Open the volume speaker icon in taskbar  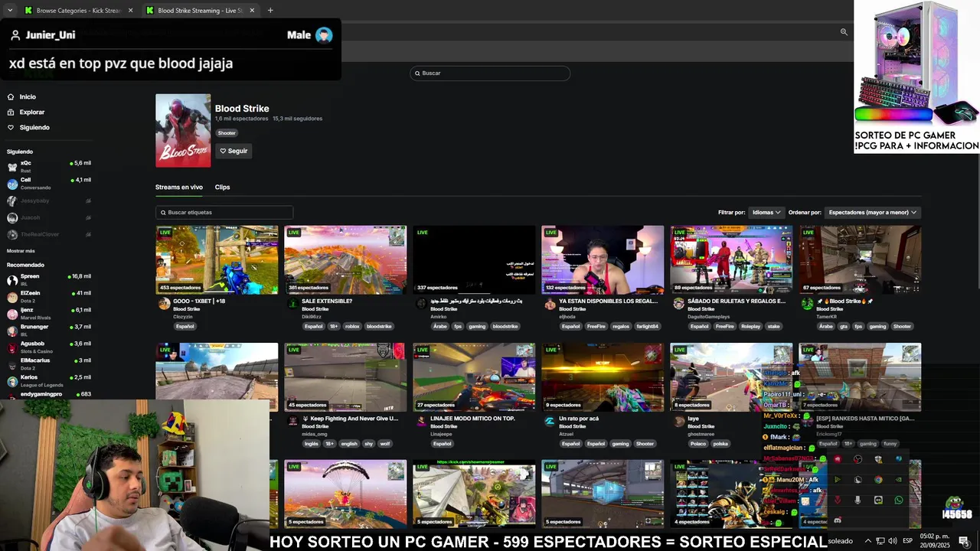893,541
